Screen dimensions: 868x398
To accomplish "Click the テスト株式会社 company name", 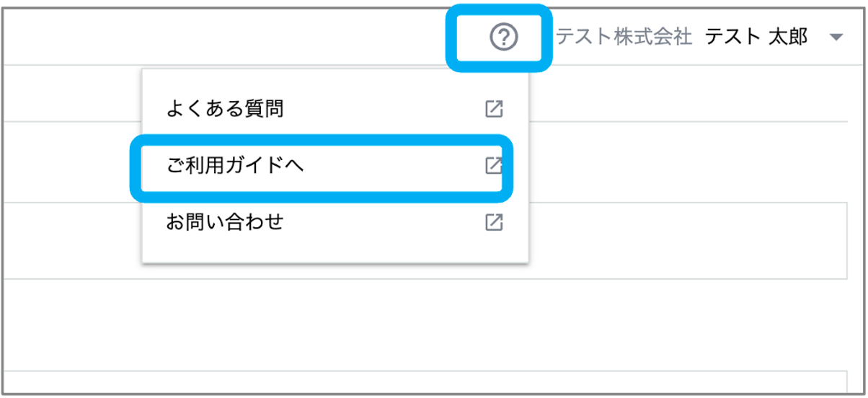I will (x=624, y=37).
